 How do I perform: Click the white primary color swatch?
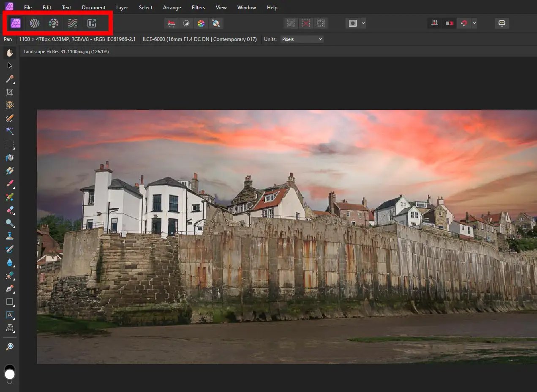10,375
